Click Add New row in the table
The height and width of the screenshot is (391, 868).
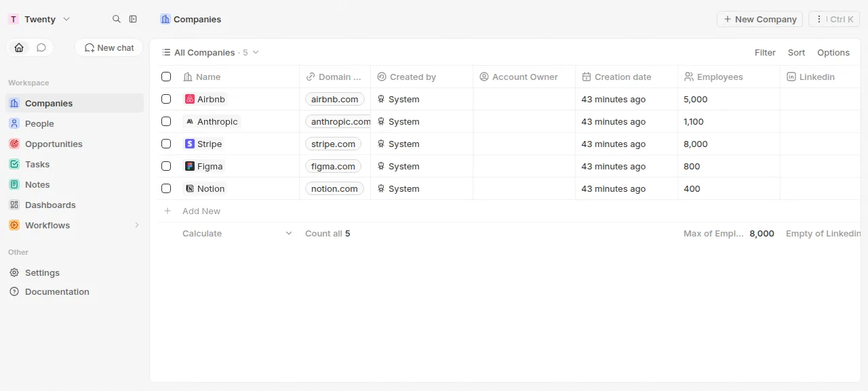201,211
